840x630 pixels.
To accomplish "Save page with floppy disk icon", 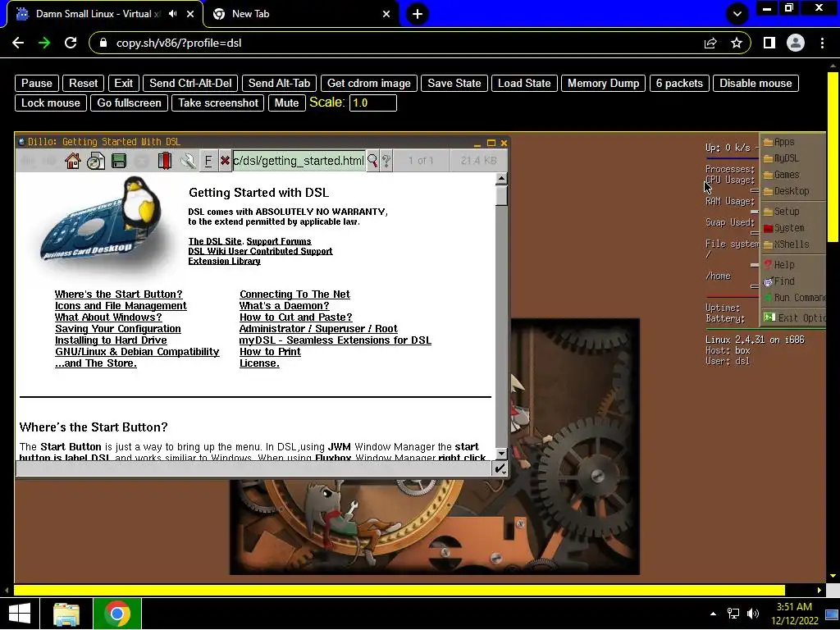I will coord(119,161).
